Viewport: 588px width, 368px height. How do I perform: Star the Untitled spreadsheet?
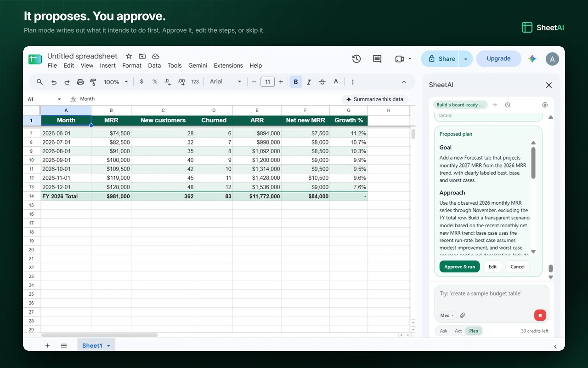(129, 56)
